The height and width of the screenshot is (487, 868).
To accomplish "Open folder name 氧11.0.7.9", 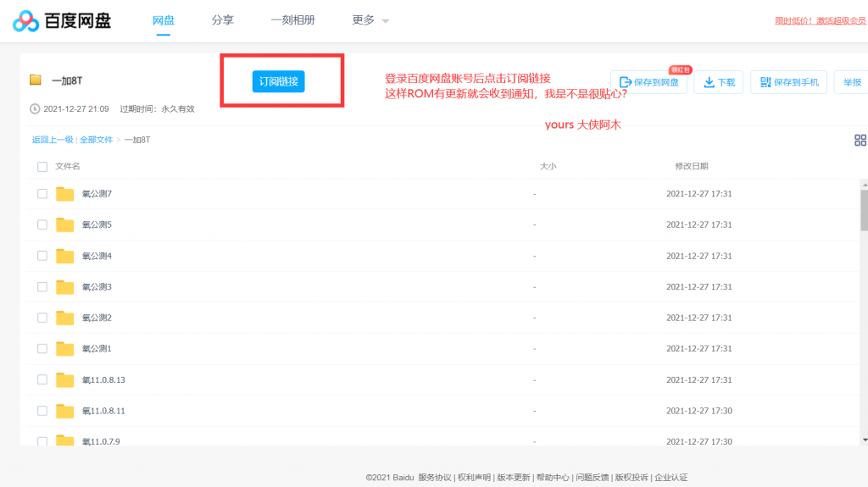I will point(101,441).
